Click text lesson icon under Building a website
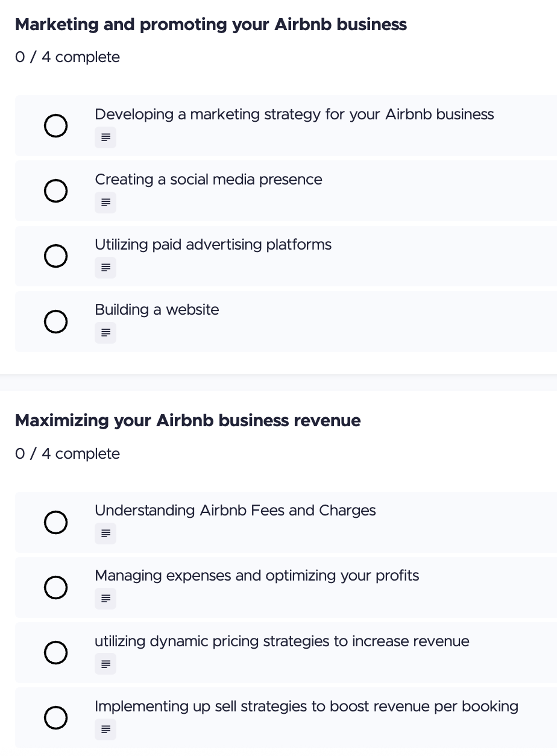This screenshot has width=557, height=756. pos(105,333)
